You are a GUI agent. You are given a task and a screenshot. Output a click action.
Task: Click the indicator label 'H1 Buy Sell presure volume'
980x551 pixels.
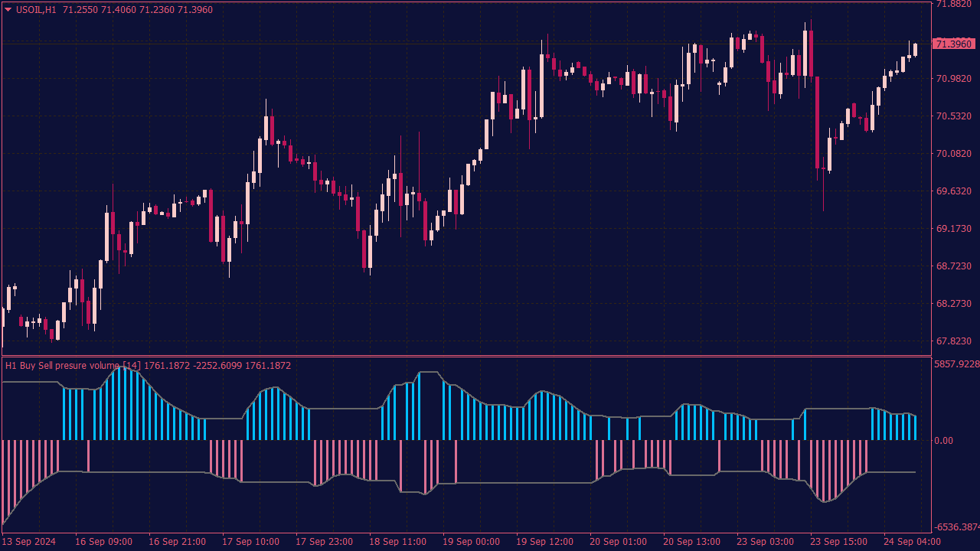[63, 366]
